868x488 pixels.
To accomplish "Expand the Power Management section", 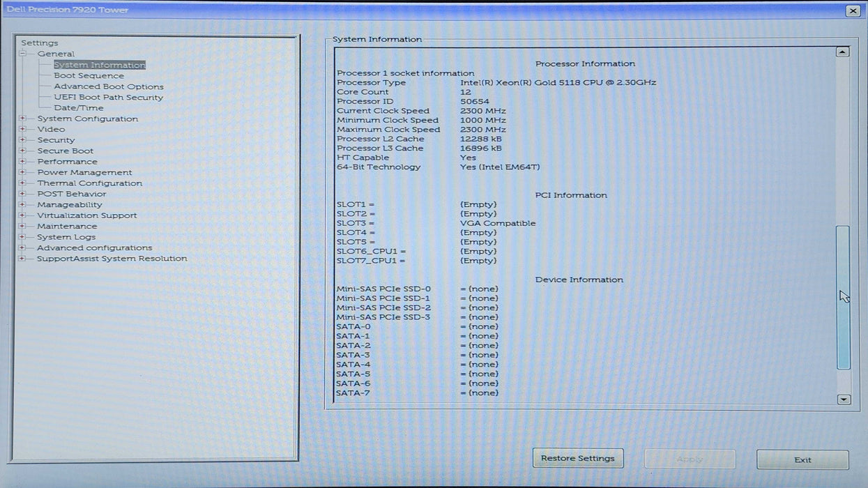I will [x=23, y=172].
